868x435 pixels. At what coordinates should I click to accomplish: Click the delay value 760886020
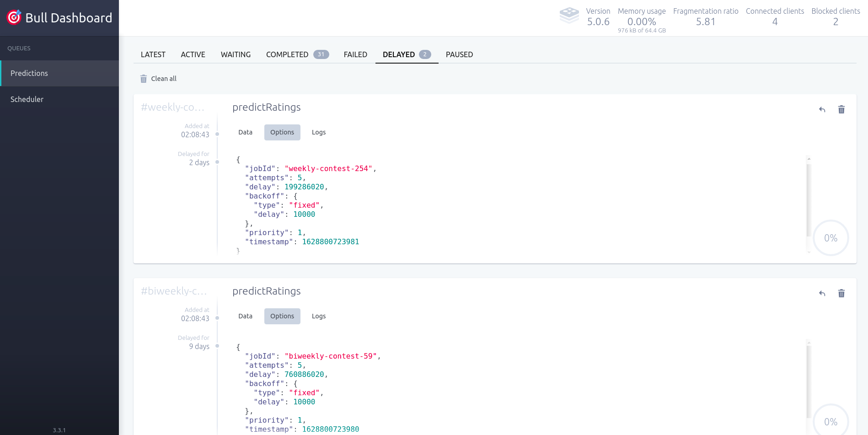pyautogui.click(x=304, y=375)
